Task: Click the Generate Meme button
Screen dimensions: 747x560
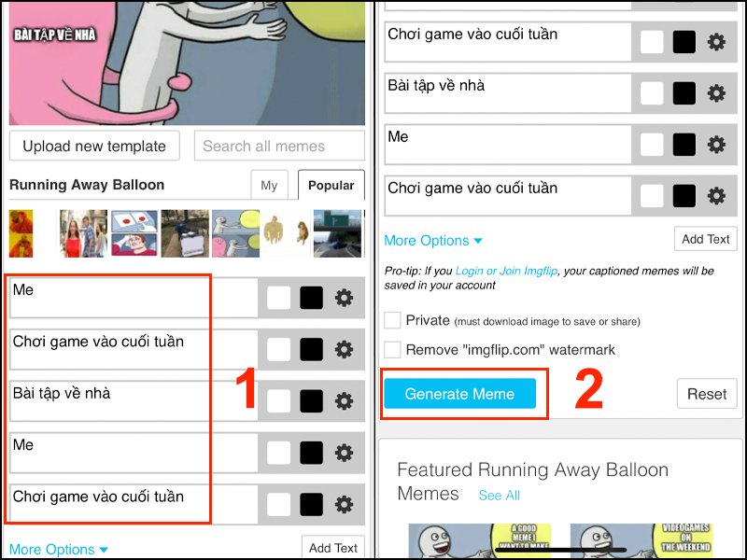Action: [459, 394]
